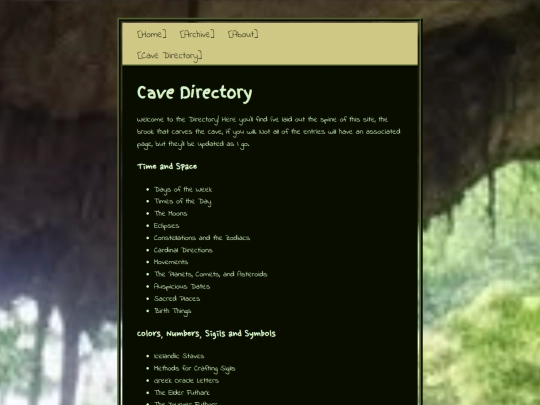Go to the [About] page link
This screenshot has height=405, width=540.
click(243, 34)
